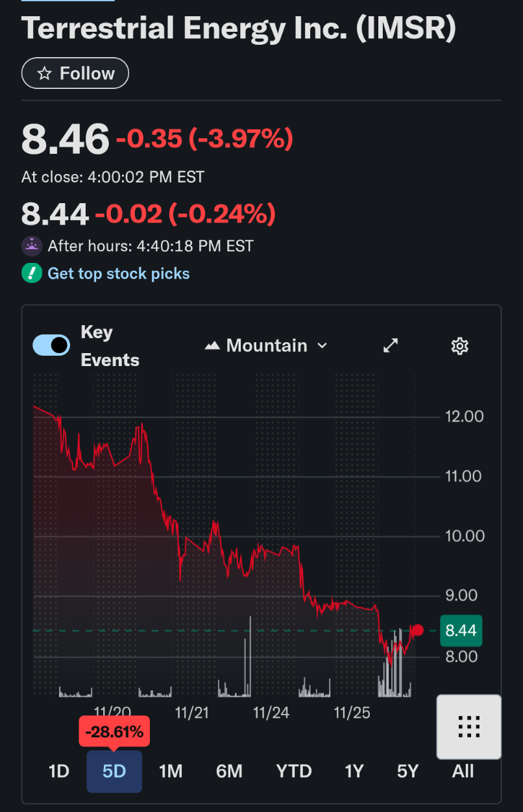Viewport: 523px width, 812px height.
Task: Show the 1Y price history
Action: pyautogui.click(x=354, y=771)
